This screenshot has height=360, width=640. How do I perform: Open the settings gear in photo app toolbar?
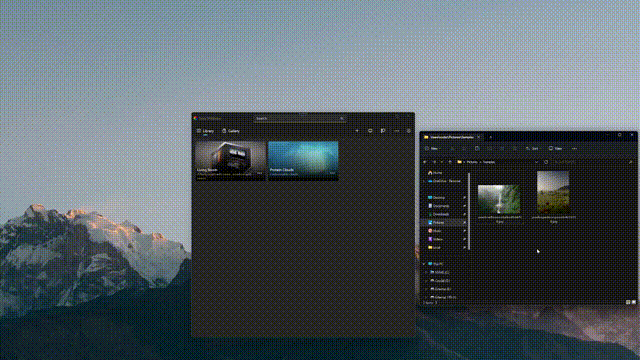[409, 131]
